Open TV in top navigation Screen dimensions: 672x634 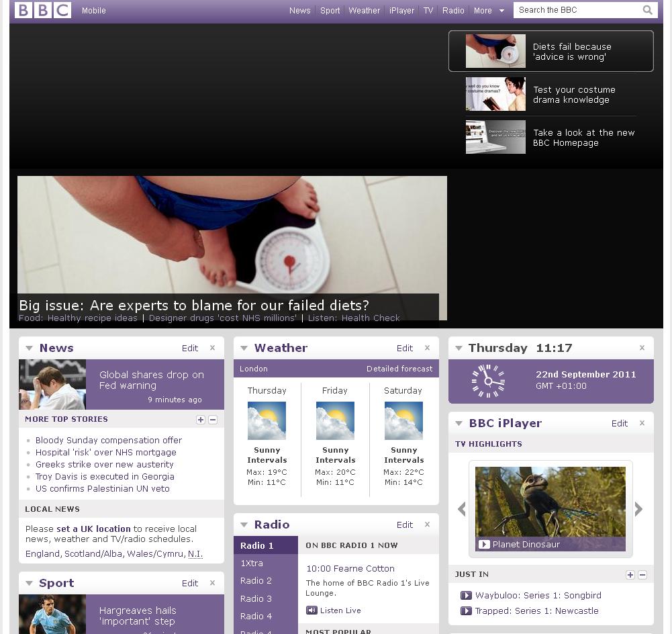[x=428, y=10]
